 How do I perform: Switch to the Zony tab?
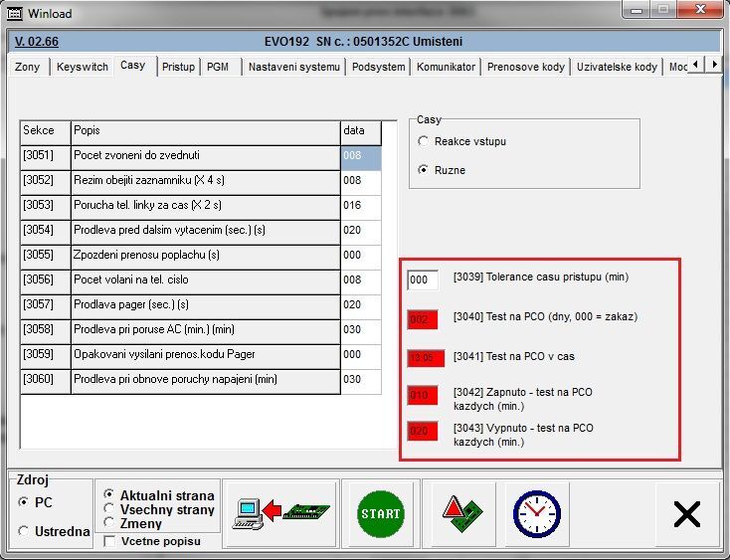(28, 67)
